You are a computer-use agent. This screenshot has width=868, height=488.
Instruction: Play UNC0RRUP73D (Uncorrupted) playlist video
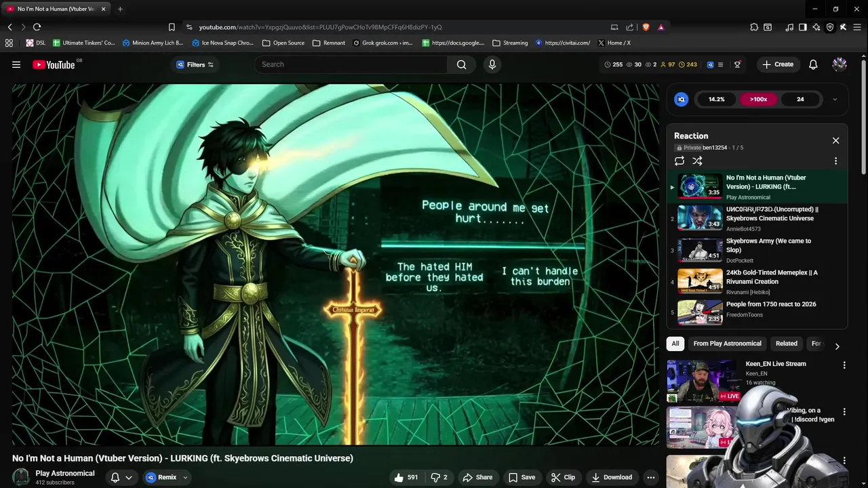757,218
